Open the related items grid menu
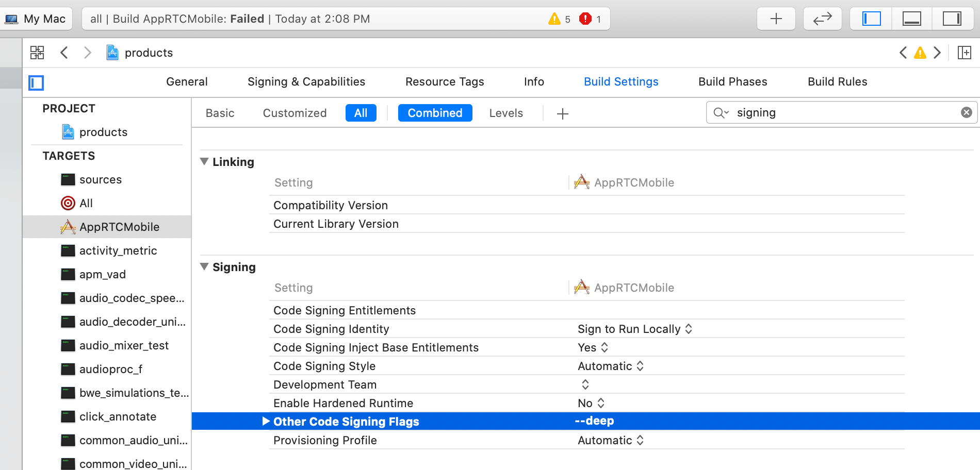The width and height of the screenshot is (980, 470). click(37, 53)
